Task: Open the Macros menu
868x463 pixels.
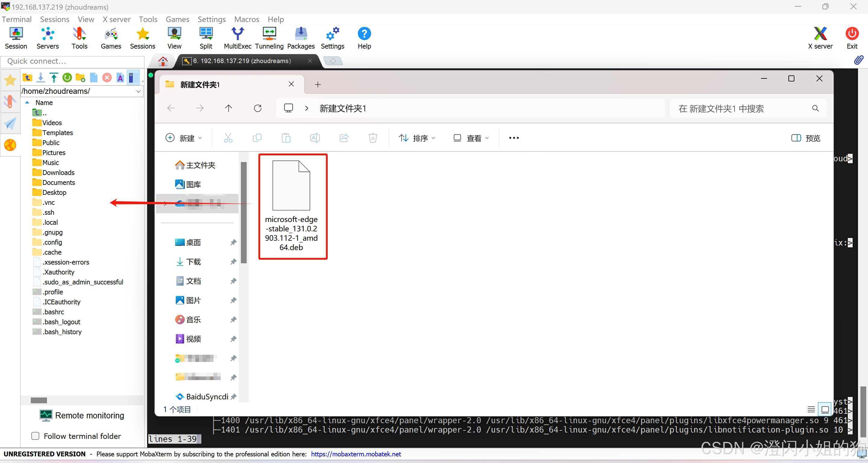Action: [246, 19]
